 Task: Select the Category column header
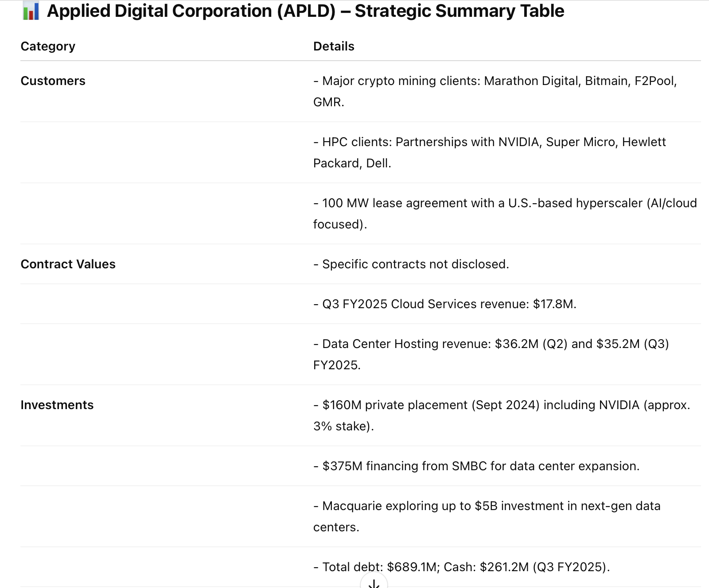pos(48,46)
